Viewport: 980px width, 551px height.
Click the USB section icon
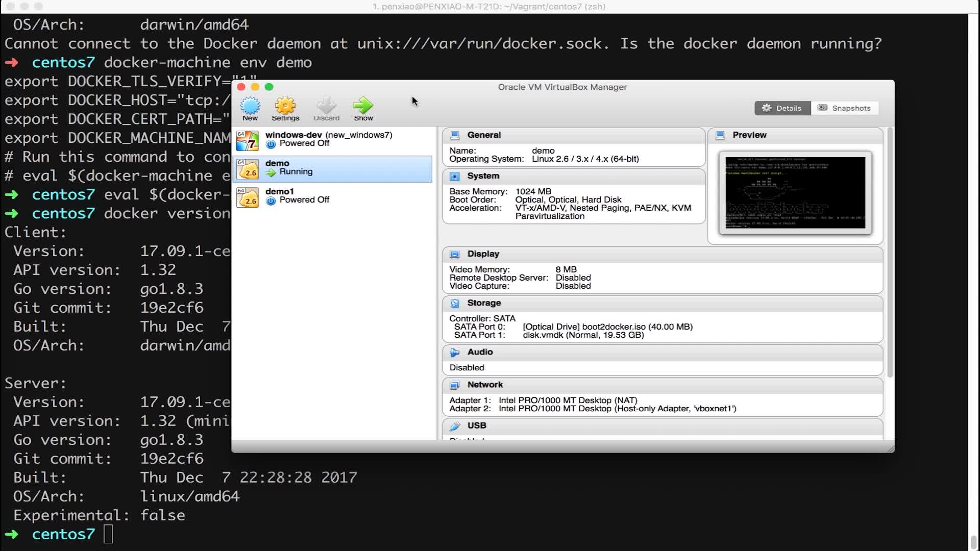454,425
